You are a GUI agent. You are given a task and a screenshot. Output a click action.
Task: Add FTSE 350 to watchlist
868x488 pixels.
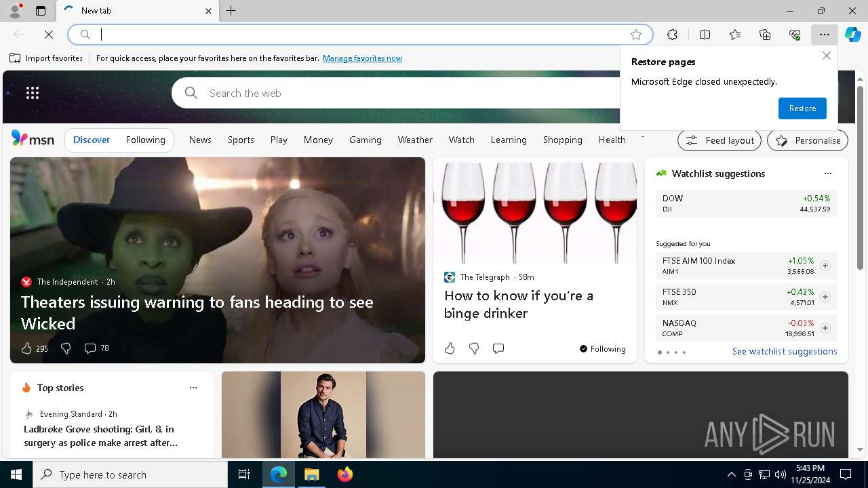825,297
